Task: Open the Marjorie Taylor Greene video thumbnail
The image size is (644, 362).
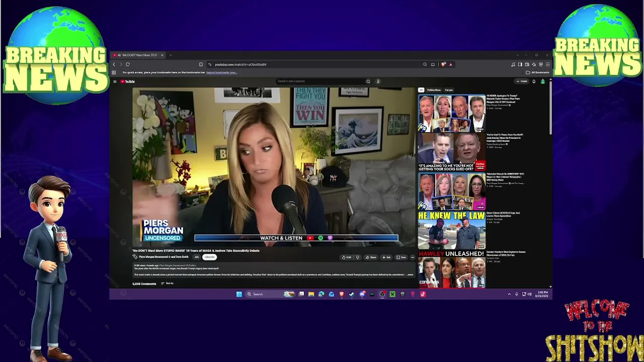Action: (x=451, y=113)
